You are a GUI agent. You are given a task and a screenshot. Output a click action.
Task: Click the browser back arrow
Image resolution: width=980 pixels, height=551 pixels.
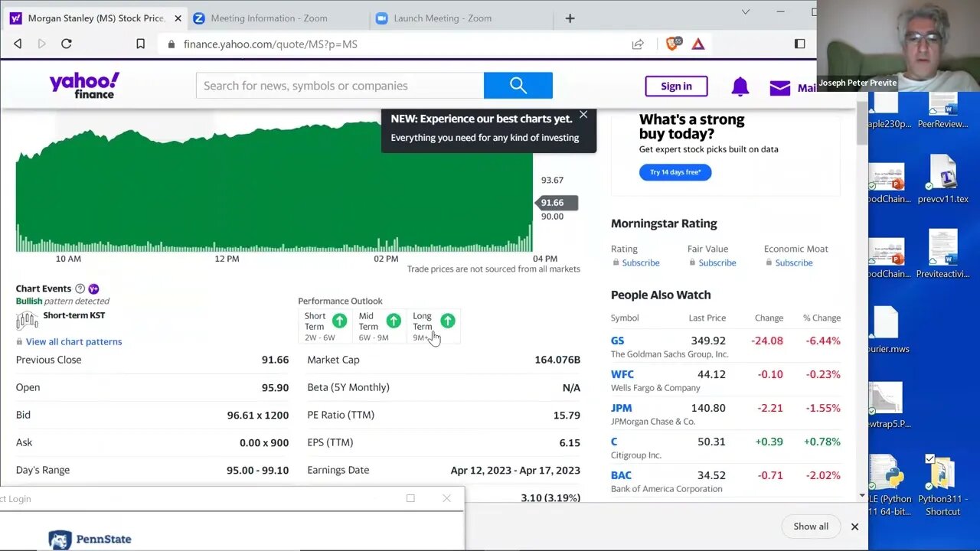pyautogui.click(x=18, y=44)
